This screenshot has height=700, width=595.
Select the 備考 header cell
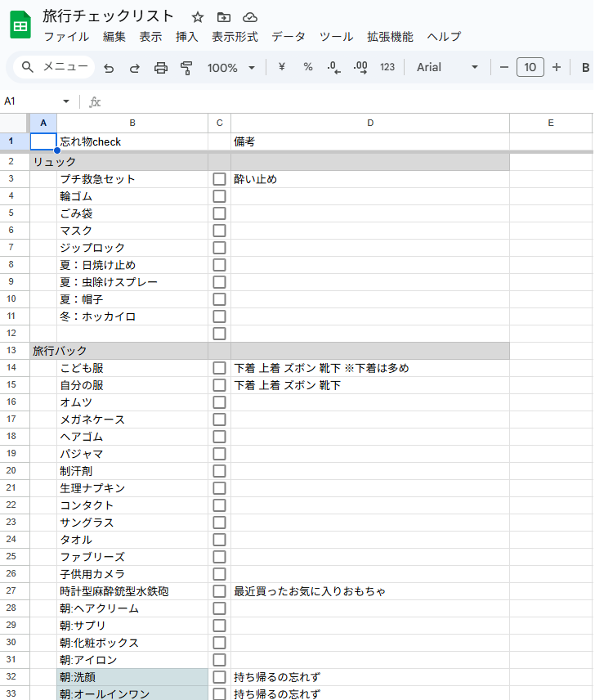pos(370,141)
